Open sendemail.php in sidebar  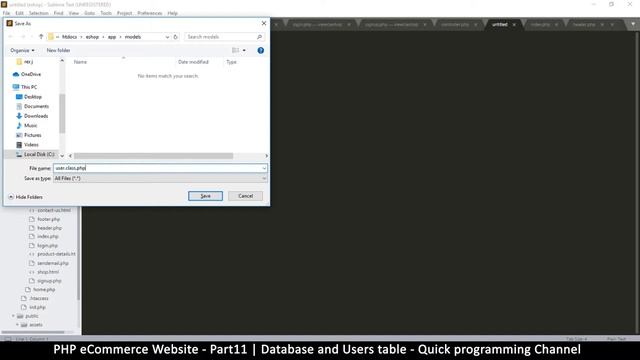pyautogui.click(x=53, y=263)
